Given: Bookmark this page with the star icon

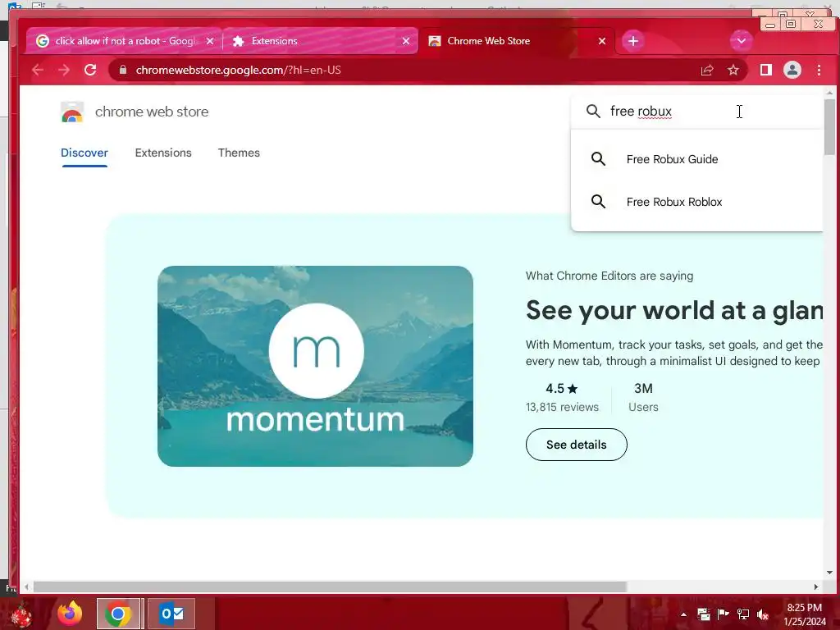Looking at the screenshot, I should click(x=733, y=71).
